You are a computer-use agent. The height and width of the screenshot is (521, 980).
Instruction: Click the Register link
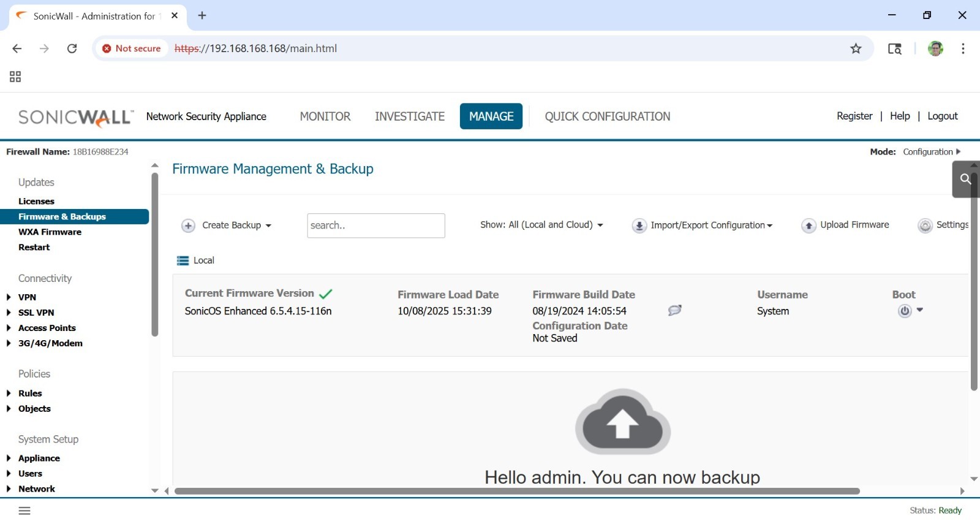[854, 116]
